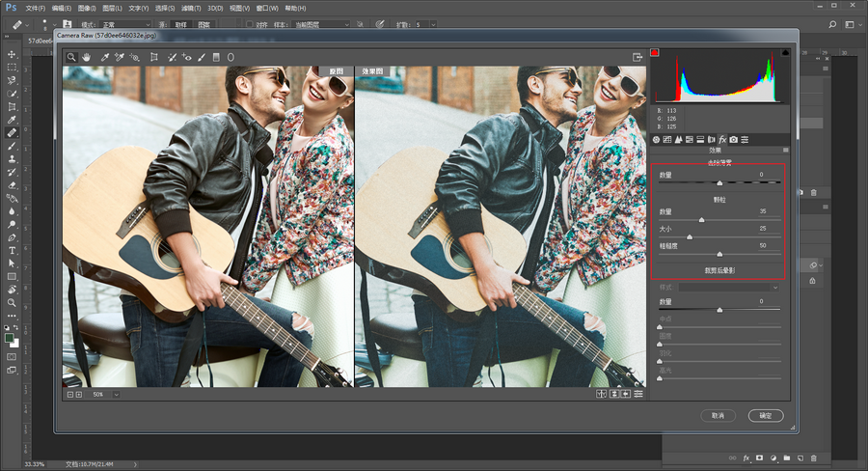The height and width of the screenshot is (471, 868).
Task: Click the export icon above the preview
Action: pyautogui.click(x=637, y=58)
